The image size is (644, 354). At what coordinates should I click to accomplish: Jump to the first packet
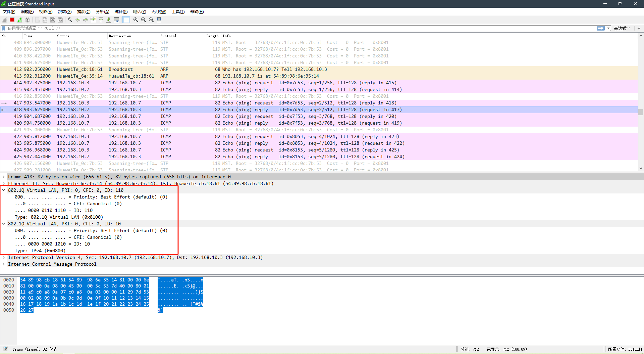tap(101, 20)
